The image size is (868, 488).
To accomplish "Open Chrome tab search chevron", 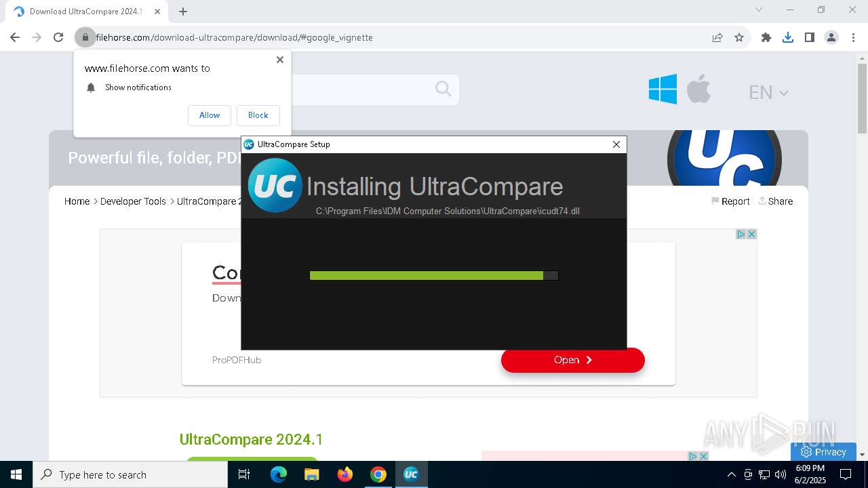I will [x=759, y=9].
